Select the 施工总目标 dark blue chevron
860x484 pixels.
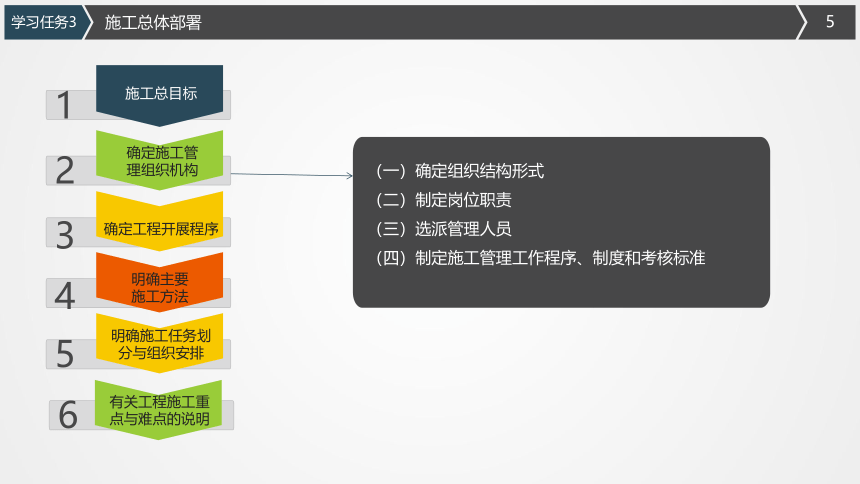coord(160,95)
